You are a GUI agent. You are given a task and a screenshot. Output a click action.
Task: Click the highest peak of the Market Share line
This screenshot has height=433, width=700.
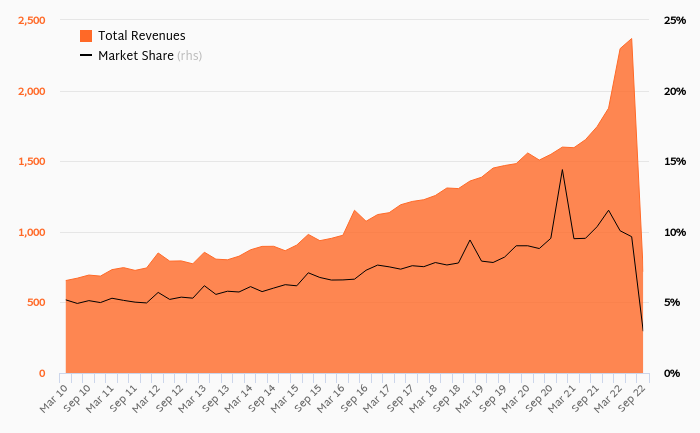tap(562, 169)
